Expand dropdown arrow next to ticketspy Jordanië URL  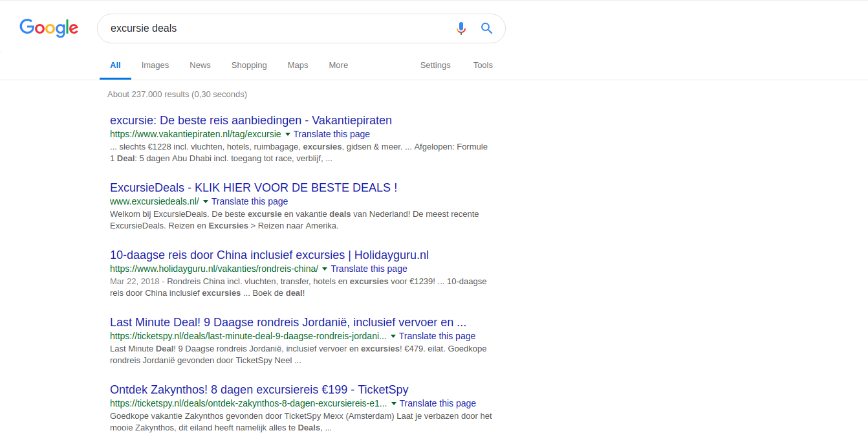[x=393, y=336]
